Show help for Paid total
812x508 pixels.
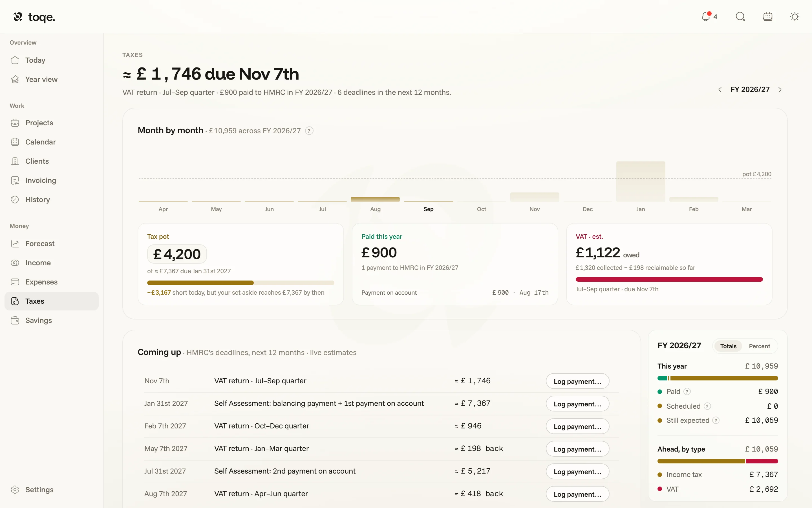click(x=687, y=391)
